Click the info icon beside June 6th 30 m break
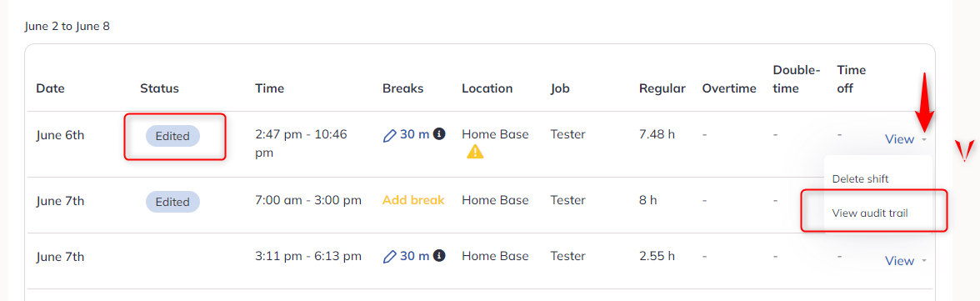The width and height of the screenshot is (980, 301). coord(439,134)
